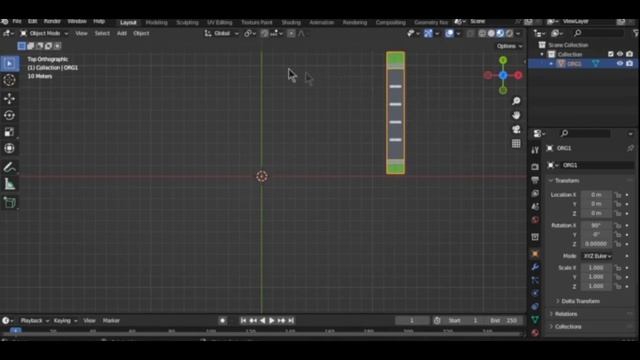Open the Modifiers wrench tab
Image resolution: width=640 pixels, height=360 pixels.
(535, 267)
